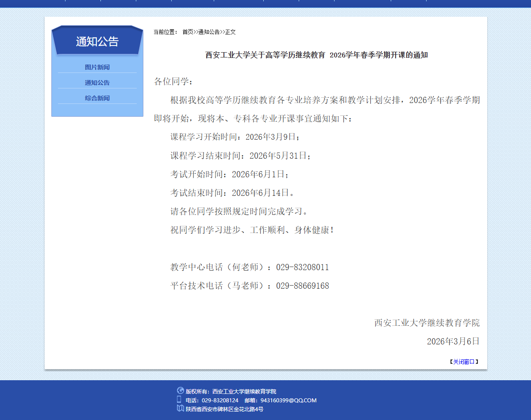Click the footer phone number 029-83208124
Image resolution: width=531 pixels, height=420 pixels.
point(220,400)
